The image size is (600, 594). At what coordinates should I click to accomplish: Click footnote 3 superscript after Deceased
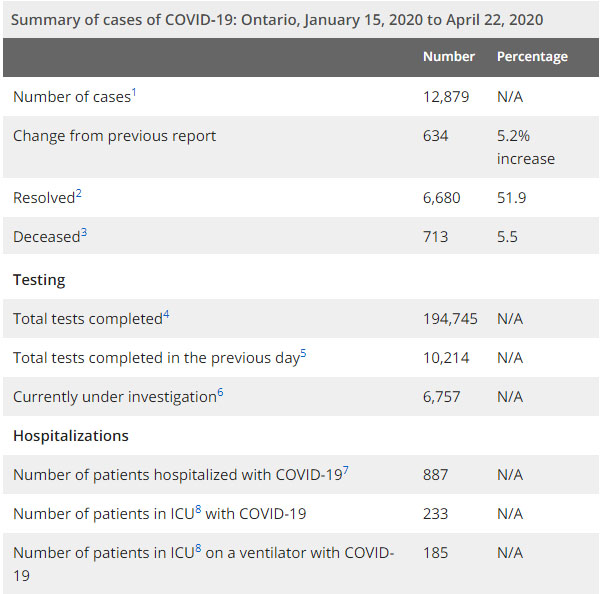tap(84, 232)
